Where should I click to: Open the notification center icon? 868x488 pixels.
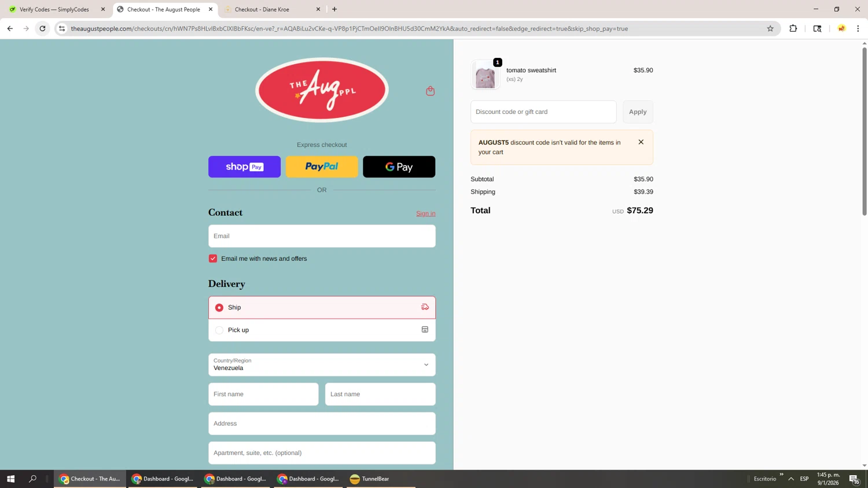click(x=854, y=479)
